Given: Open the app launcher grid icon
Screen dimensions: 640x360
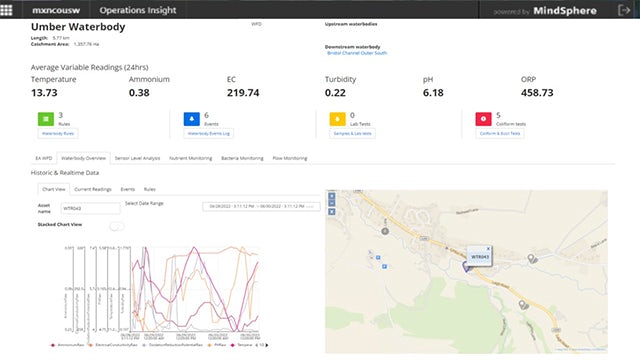Looking at the screenshot, I should coord(6,10).
